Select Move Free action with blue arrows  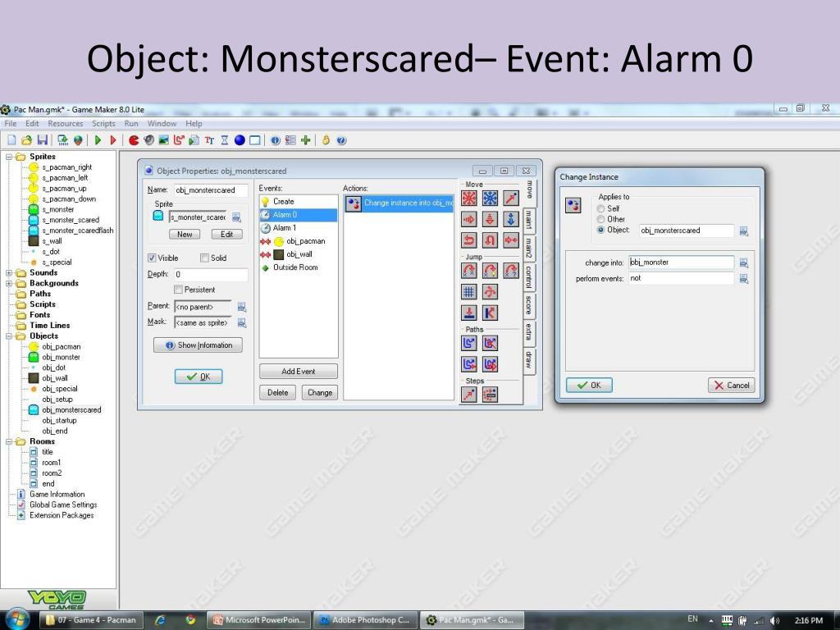click(491, 199)
